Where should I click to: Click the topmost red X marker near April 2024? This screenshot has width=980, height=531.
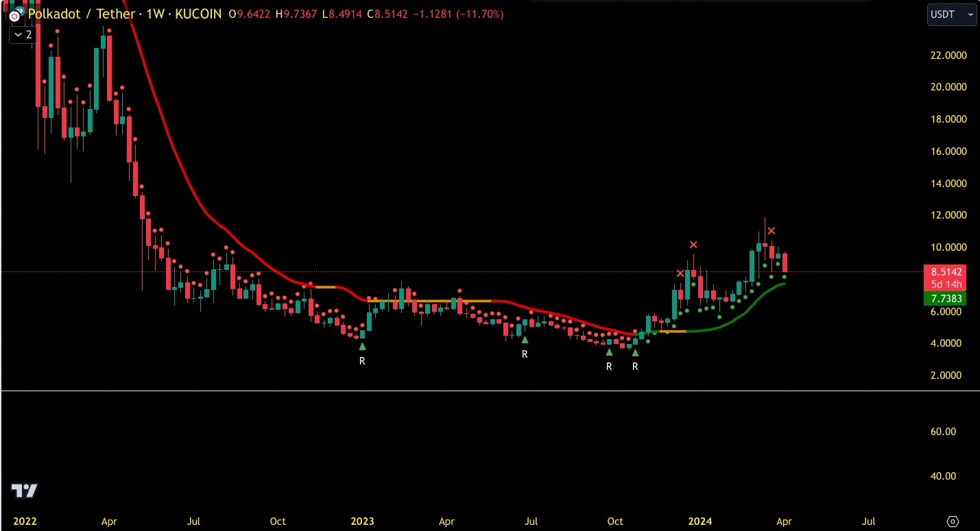point(772,231)
